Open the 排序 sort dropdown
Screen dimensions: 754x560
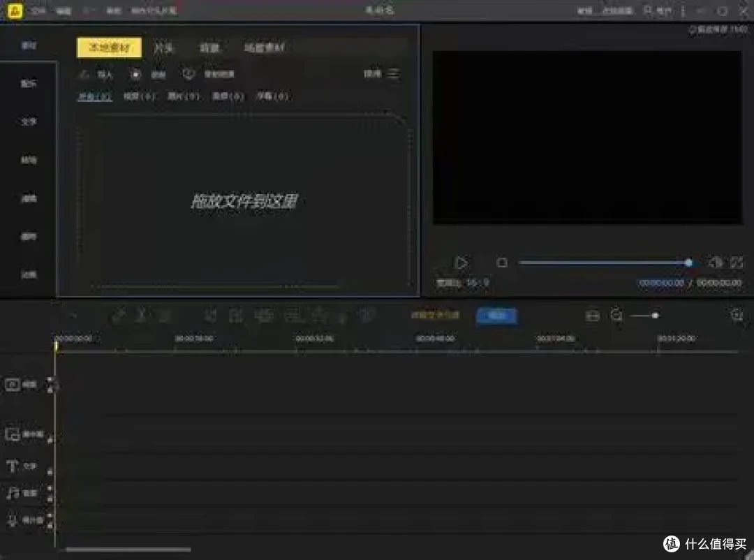372,73
